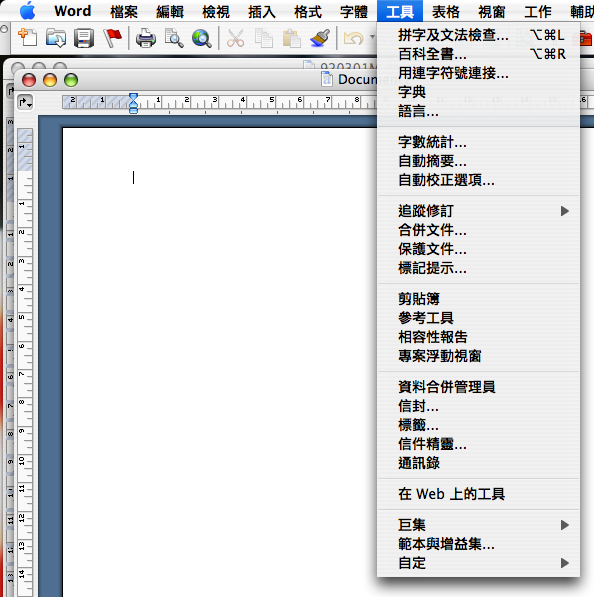Click the Save floppy disk icon
This screenshot has width=594, height=597.
point(84,38)
